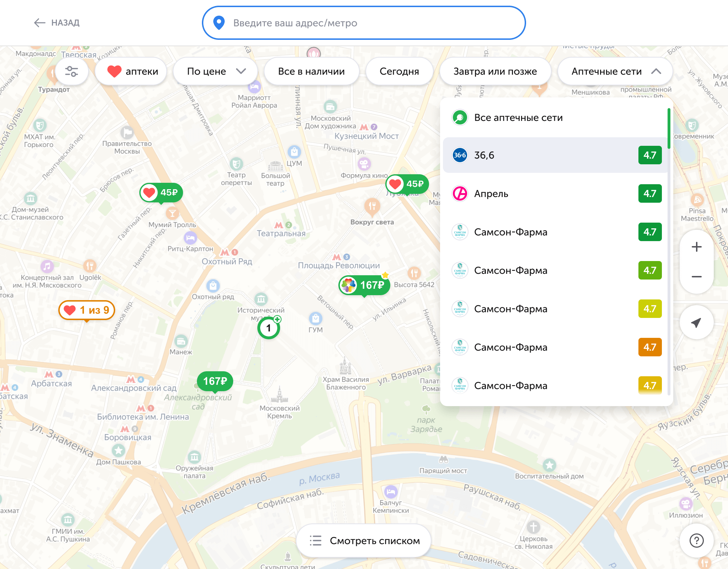Viewport: 728px width, 569px height.
Task: Click the Апрель chain logo icon
Action: point(460,193)
